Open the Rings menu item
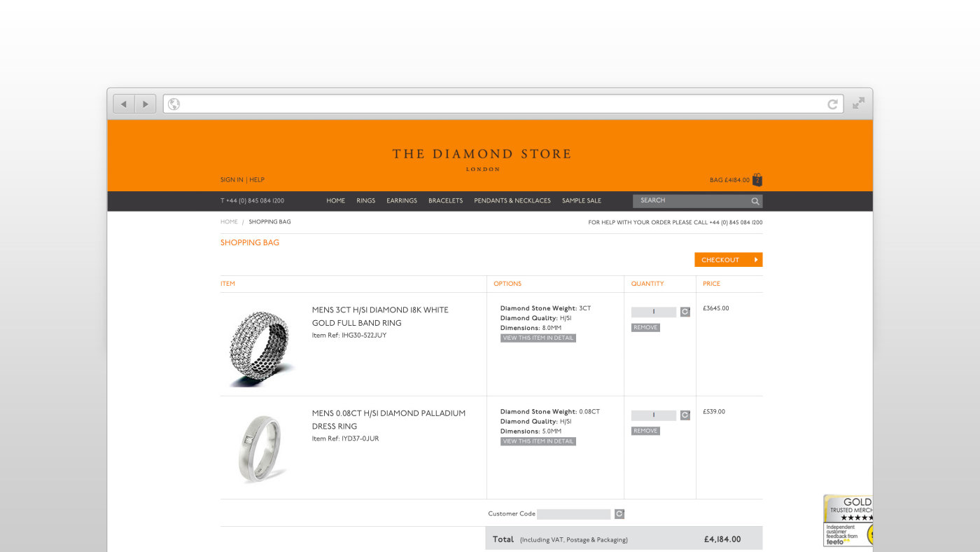The image size is (980, 552). (x=365, y=200)
